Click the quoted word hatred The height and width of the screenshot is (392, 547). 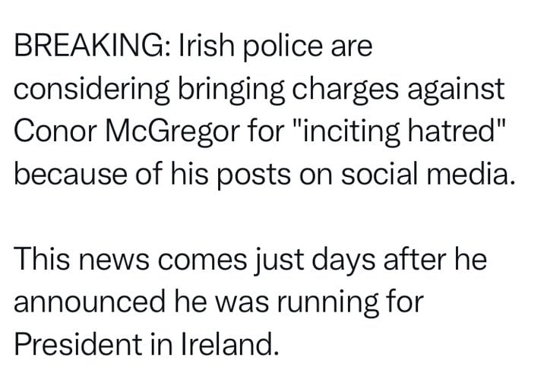click(452, 131)
